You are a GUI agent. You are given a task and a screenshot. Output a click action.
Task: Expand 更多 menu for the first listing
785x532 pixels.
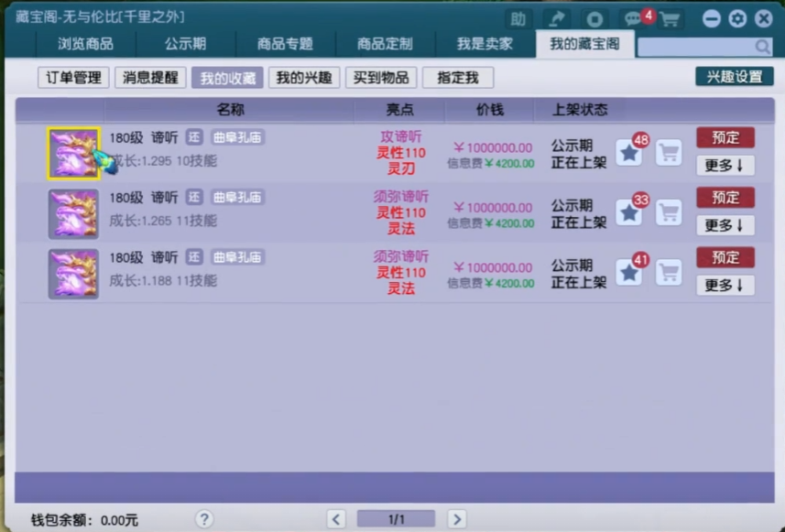click(x=725, y=166)
